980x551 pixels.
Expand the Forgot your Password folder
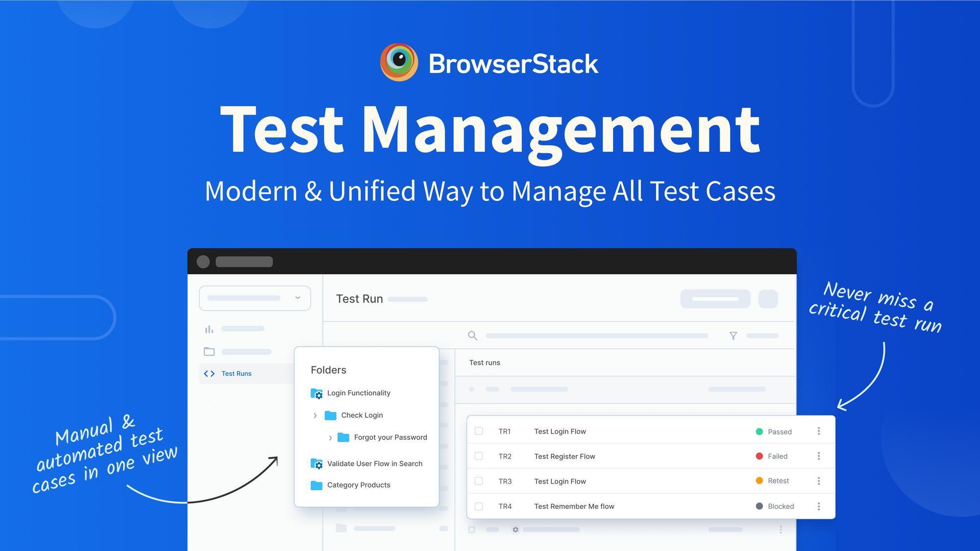pyautogui.click(x=330, y=438)
